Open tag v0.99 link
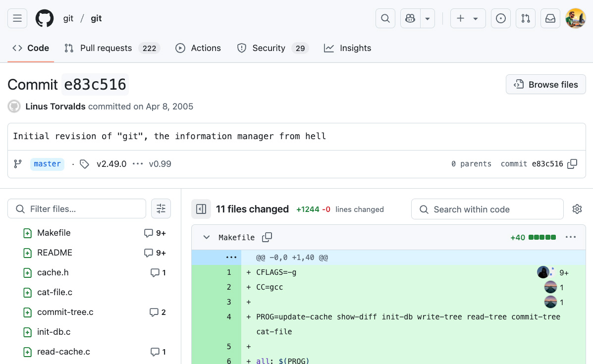This screenshot has height=364, width=593. (160, 164)
